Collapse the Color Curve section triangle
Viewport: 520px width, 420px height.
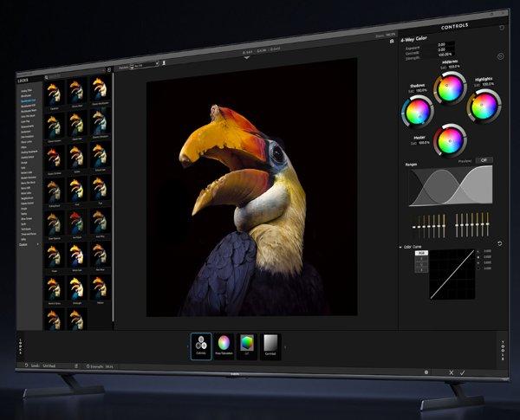pos(400,248)
